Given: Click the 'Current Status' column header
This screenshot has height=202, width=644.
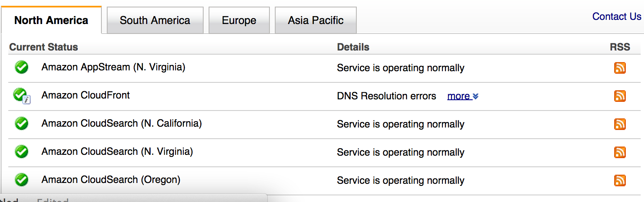Looking at the screenshot, I should click(43, 47).
